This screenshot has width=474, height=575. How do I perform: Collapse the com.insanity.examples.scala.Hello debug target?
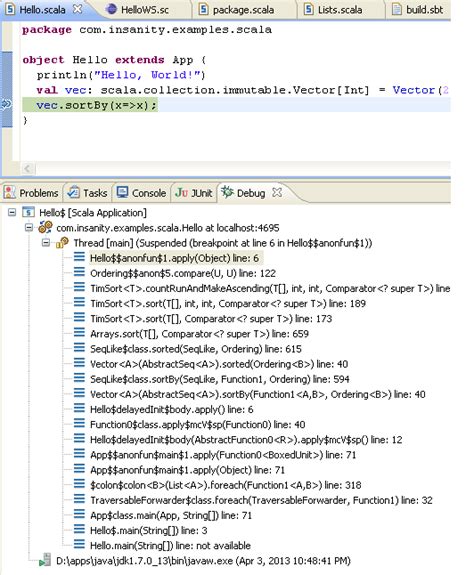coord(29,228)
